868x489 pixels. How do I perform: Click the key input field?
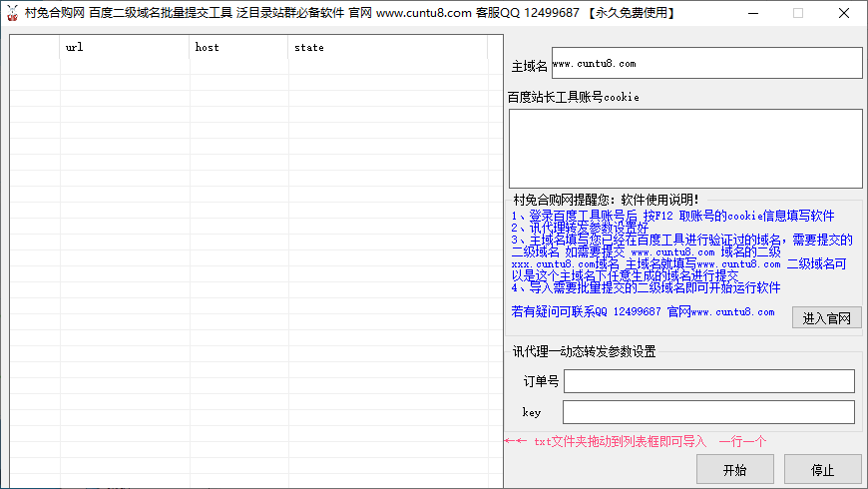click(x=708, y=412)
